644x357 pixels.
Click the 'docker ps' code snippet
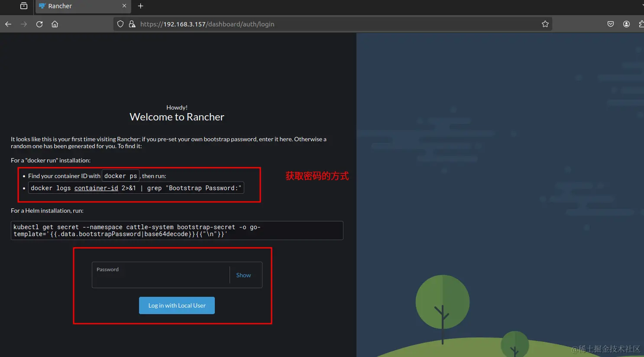pyautogui.click(x=120, y=176)
